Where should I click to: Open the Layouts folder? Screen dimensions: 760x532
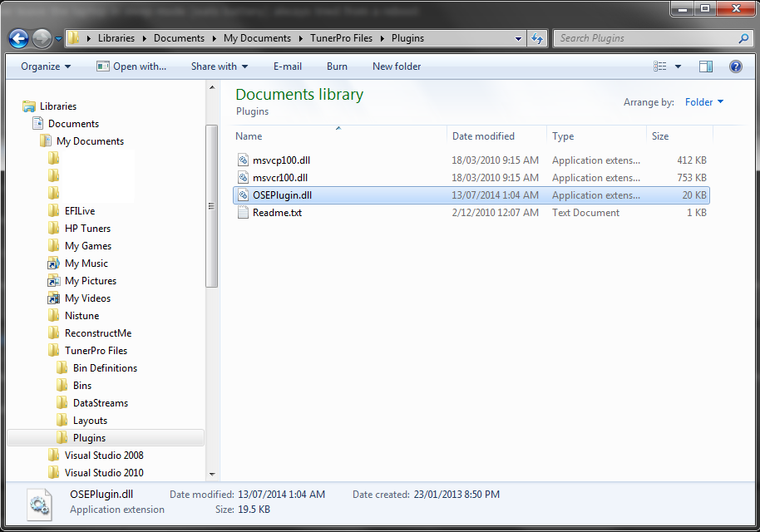90,420
